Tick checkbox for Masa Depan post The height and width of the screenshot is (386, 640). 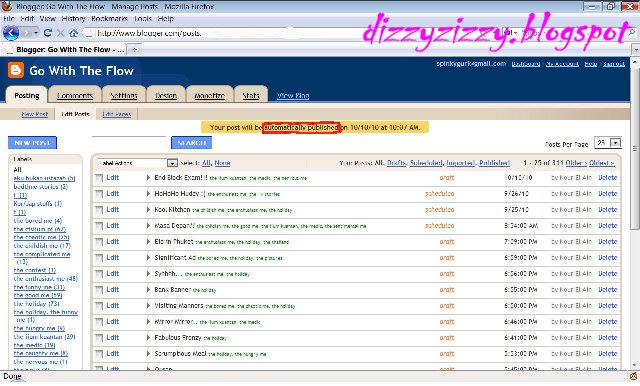(x=99, y=226)
